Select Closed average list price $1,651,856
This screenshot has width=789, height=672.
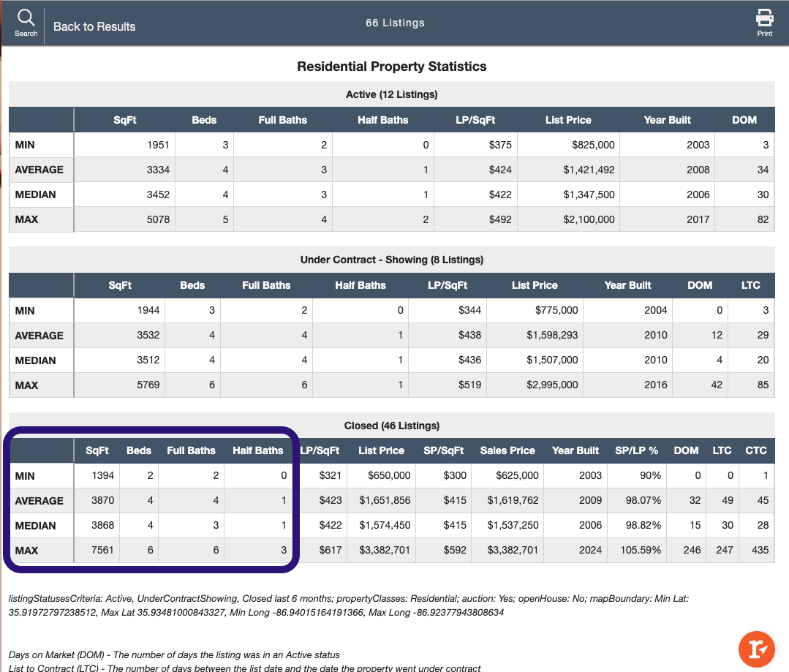pos(385,500)
